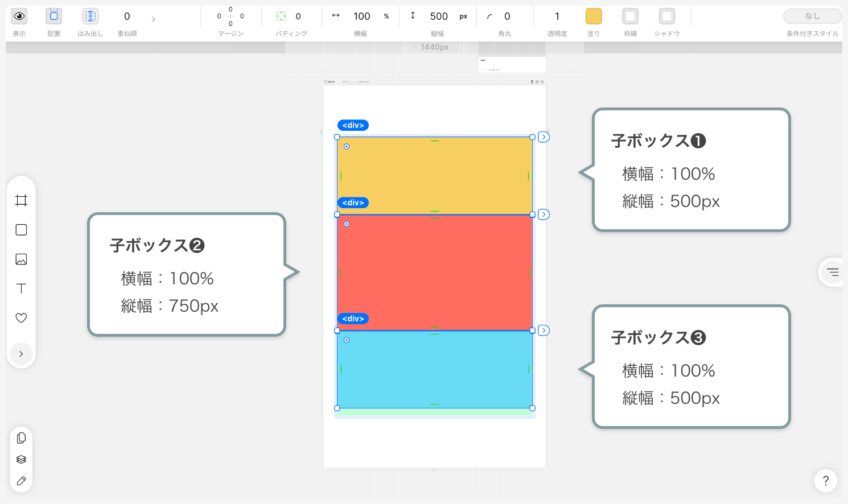
Task: Select the red box on canvas
Action: [x=435, y=272]
